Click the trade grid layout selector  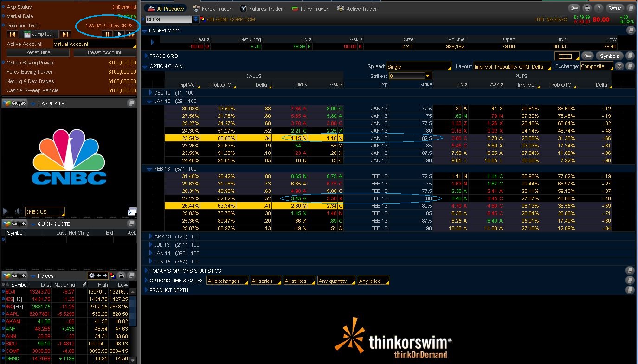point(567,56)
